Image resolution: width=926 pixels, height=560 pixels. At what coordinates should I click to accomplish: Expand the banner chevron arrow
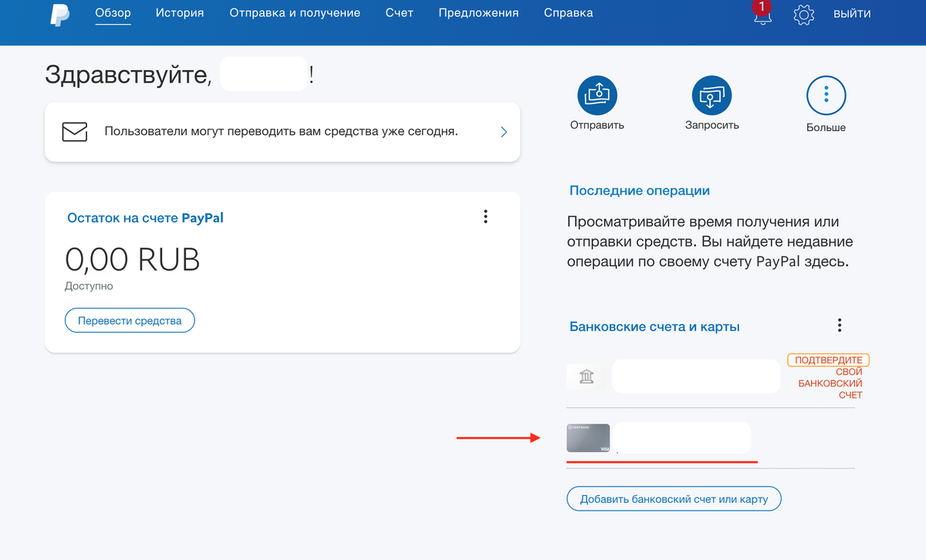pyautogui.click(x=503, y=132)
